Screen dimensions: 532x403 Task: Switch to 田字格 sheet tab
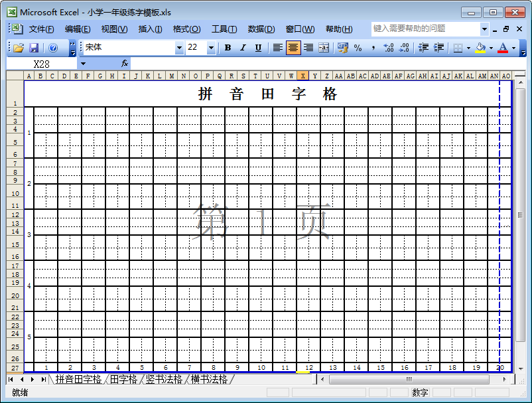123,379
